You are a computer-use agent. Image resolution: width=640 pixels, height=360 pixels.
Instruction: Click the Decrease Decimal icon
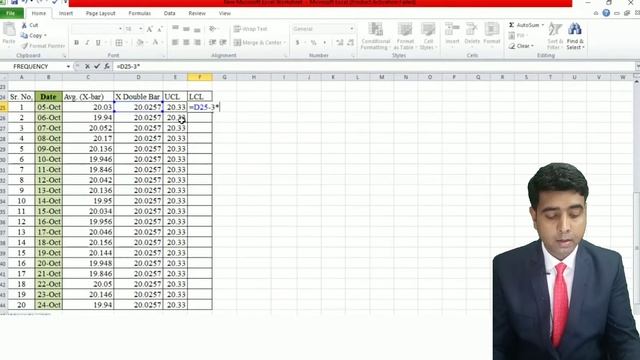point(350,42)
